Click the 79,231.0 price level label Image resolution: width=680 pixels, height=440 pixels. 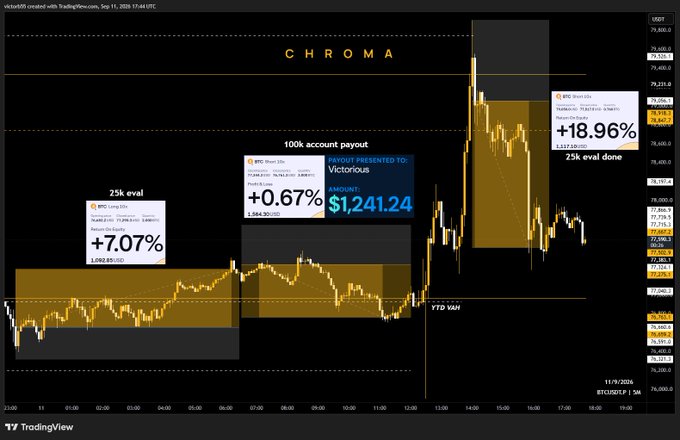(660, 84)
